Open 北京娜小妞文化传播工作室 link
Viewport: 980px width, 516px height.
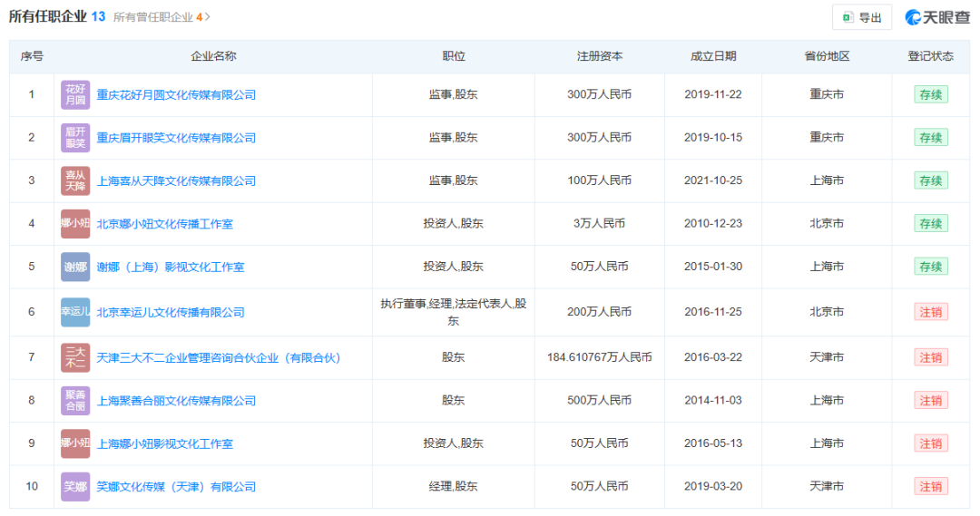(x=165, y=224)
